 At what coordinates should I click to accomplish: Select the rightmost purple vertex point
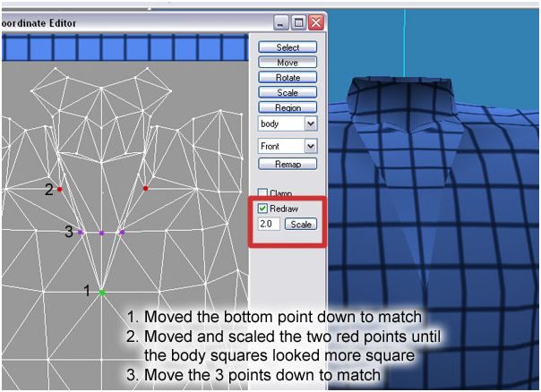pyautogui.click(x=122, y=232)
